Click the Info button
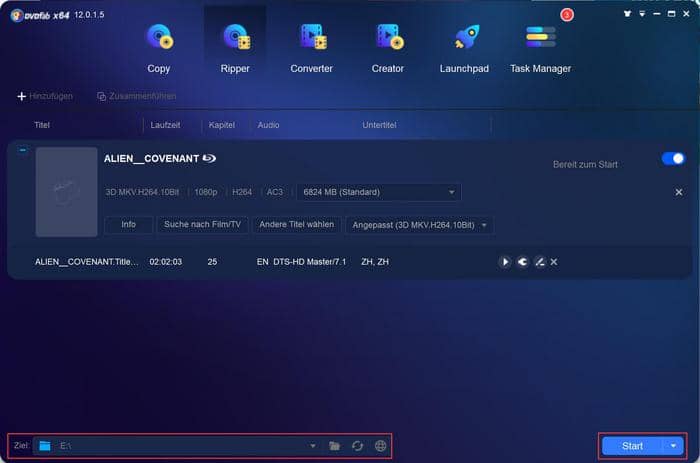Viewport: 700px width, 463px height. [x=129, y=225]
